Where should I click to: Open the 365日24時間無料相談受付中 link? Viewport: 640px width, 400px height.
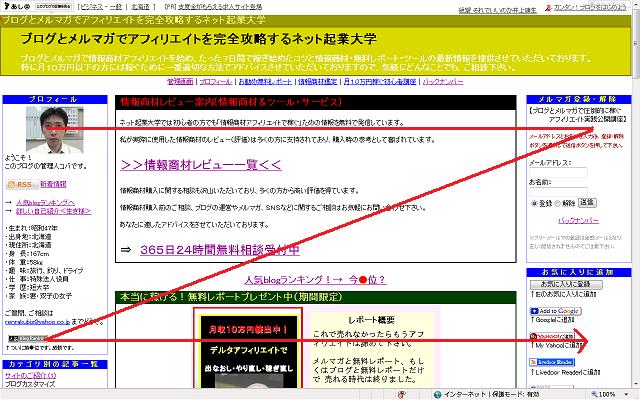click(220, 249)
